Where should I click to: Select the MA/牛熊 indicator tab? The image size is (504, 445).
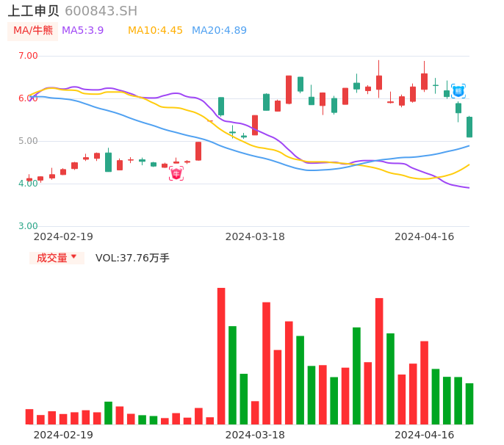[x=32, y=31]
